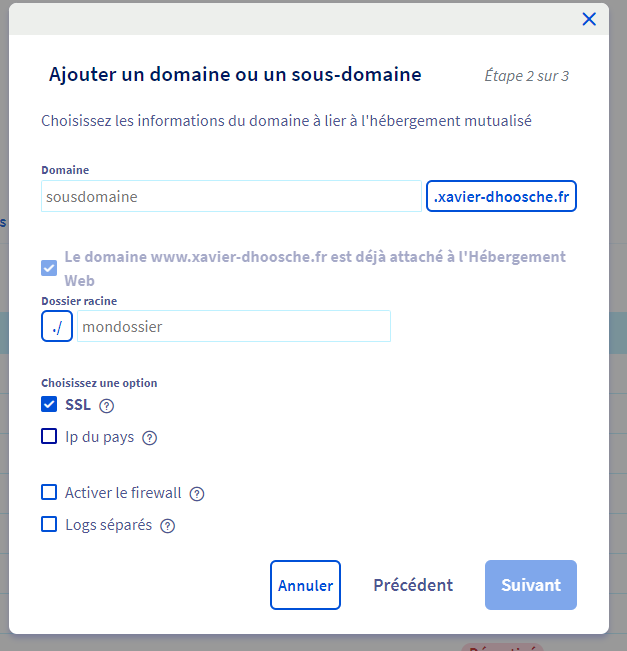Uncheck the SSL checkbox
The height and width of the screenshot is (651, 627).
[49, 405]
